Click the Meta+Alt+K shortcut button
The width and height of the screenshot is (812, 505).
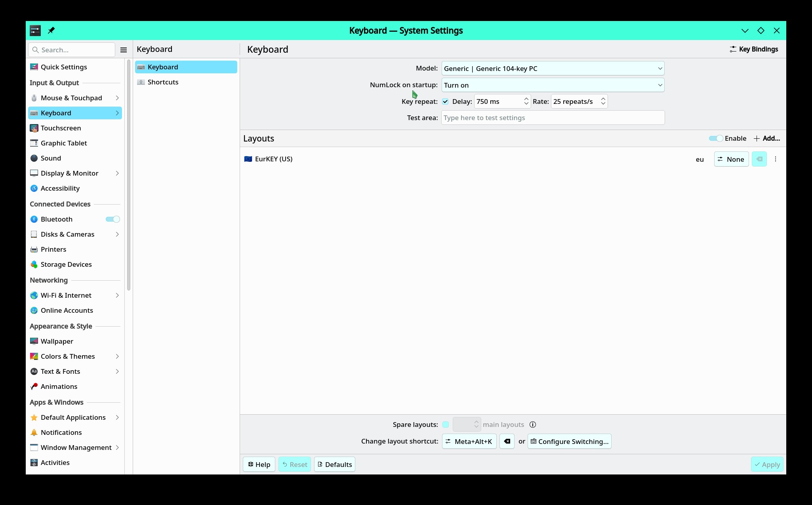tap(469, 441)
